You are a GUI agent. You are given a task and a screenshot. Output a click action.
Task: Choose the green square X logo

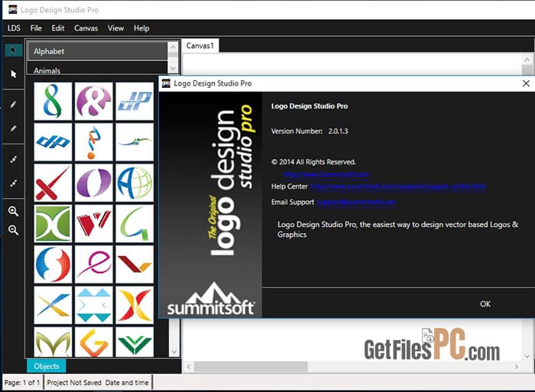(x=53, y=223)
